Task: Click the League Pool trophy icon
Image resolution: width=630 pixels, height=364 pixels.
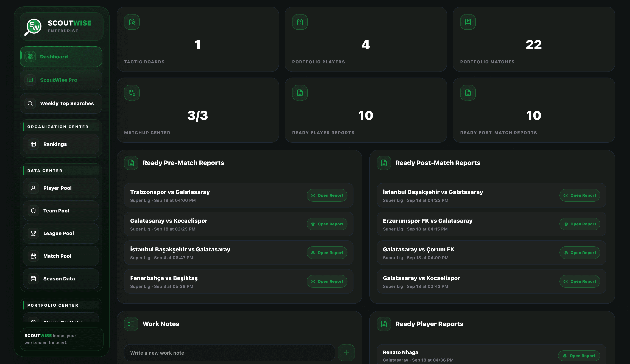Action: (x=33, y=233)
